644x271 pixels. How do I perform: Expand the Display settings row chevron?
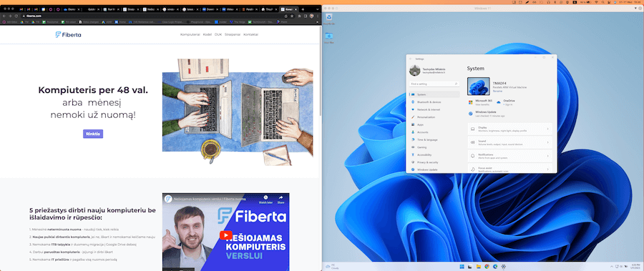tap(547, 129)
